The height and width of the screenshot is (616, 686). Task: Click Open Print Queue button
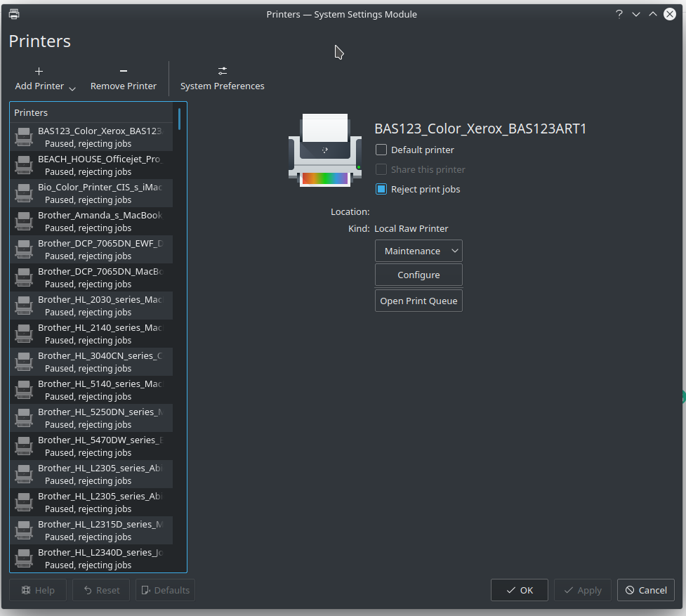[418, 301]
